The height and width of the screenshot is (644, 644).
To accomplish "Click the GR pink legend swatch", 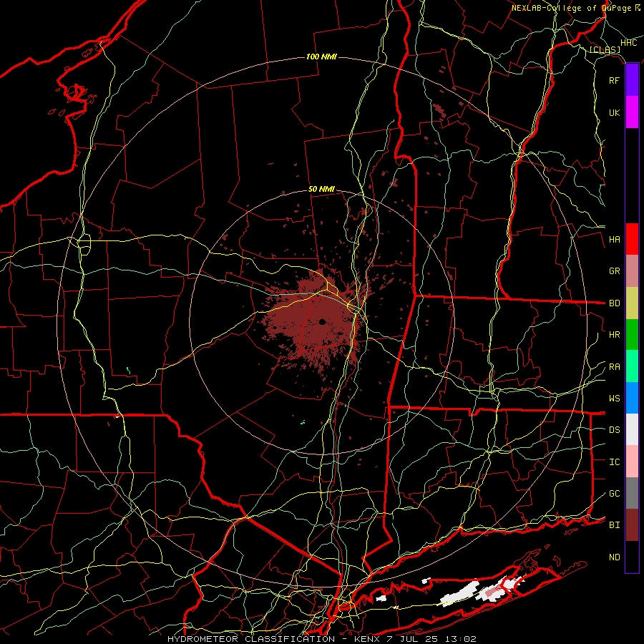I will [x=632, y=270].
